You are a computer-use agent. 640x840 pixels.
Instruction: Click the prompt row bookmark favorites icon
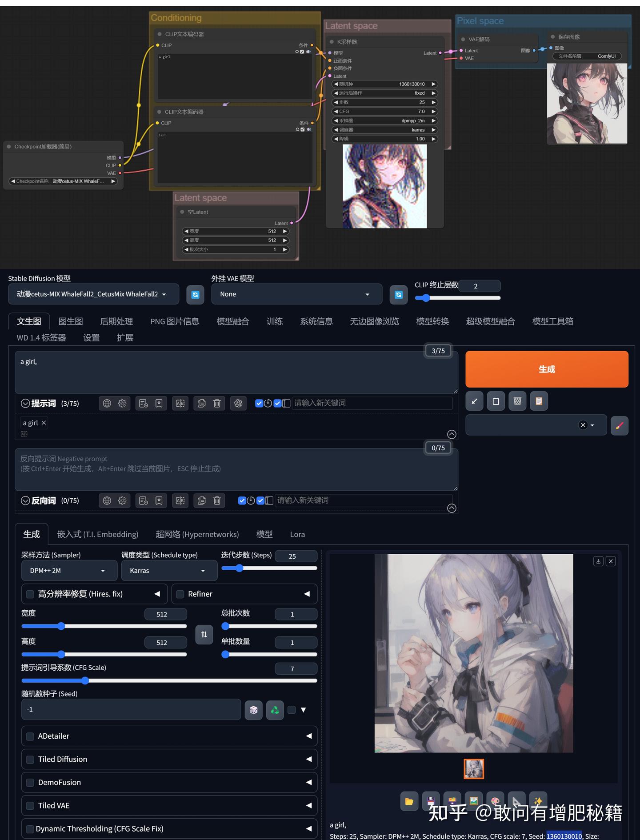pos(159,403)
